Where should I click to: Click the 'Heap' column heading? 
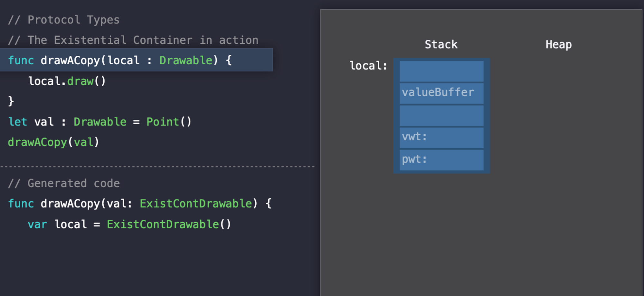[559, 44]
